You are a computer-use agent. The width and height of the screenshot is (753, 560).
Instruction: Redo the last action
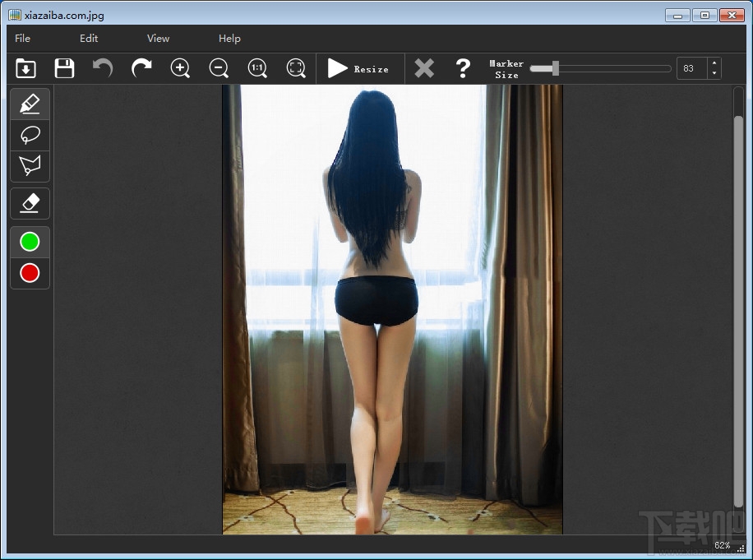coord(141,68)
